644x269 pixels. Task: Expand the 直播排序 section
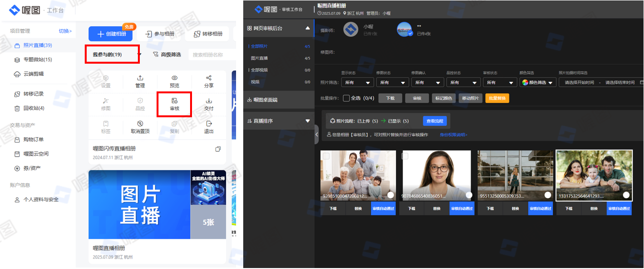tap(307, 121)
